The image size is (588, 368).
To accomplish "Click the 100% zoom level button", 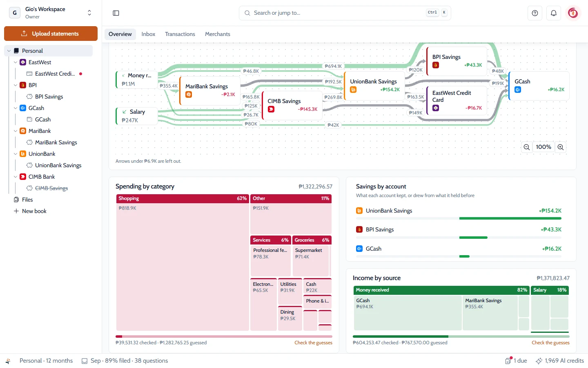I will click(x=543, y=147).
